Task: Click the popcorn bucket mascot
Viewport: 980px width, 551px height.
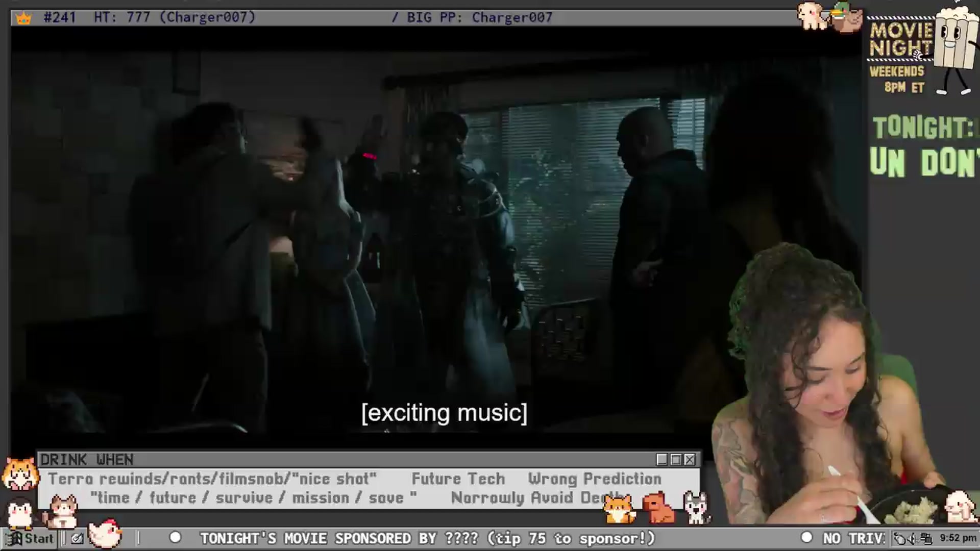Action: pyautogui.click(x=955, y=48)
